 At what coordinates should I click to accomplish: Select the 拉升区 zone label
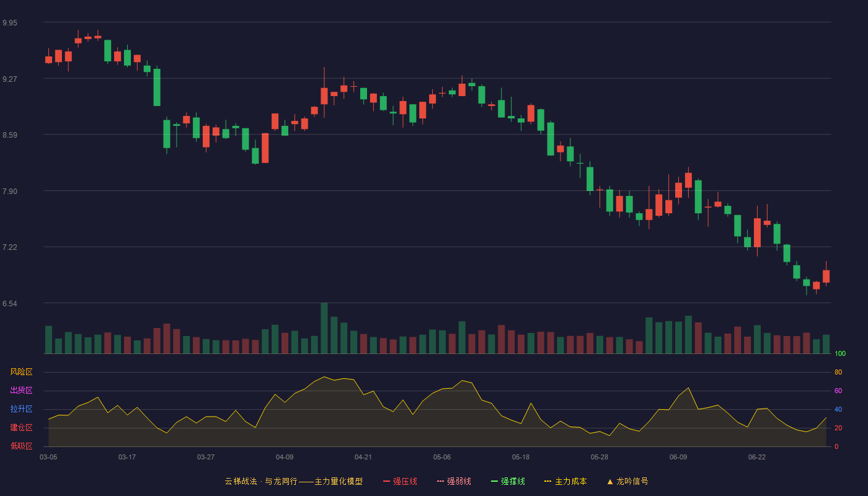(21, 409)
